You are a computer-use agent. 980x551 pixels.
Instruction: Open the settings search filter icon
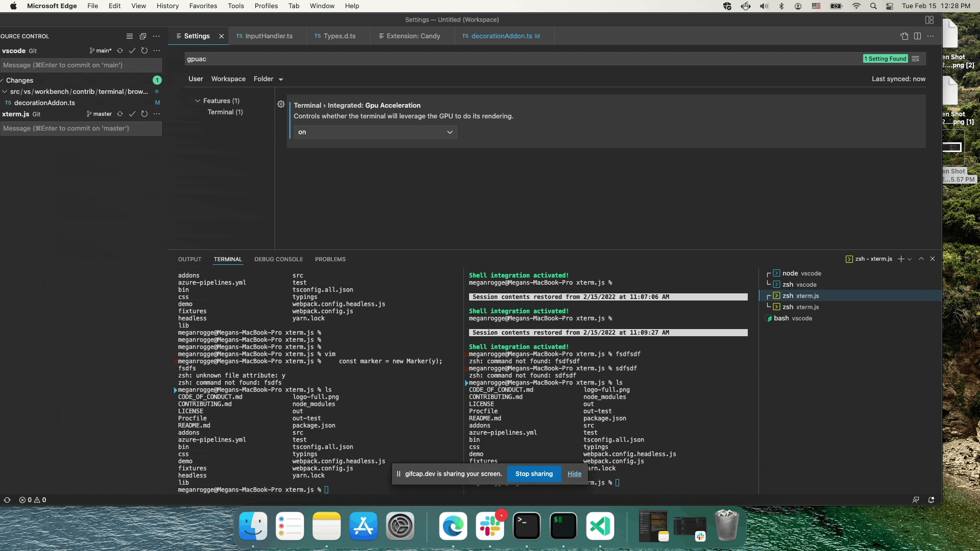(x=916, y=59)
